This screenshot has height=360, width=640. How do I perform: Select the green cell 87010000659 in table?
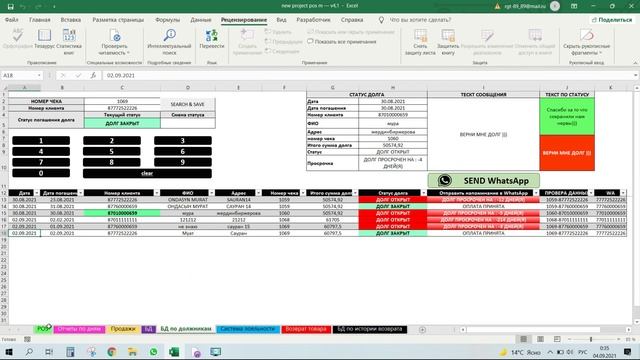[122, 213]
